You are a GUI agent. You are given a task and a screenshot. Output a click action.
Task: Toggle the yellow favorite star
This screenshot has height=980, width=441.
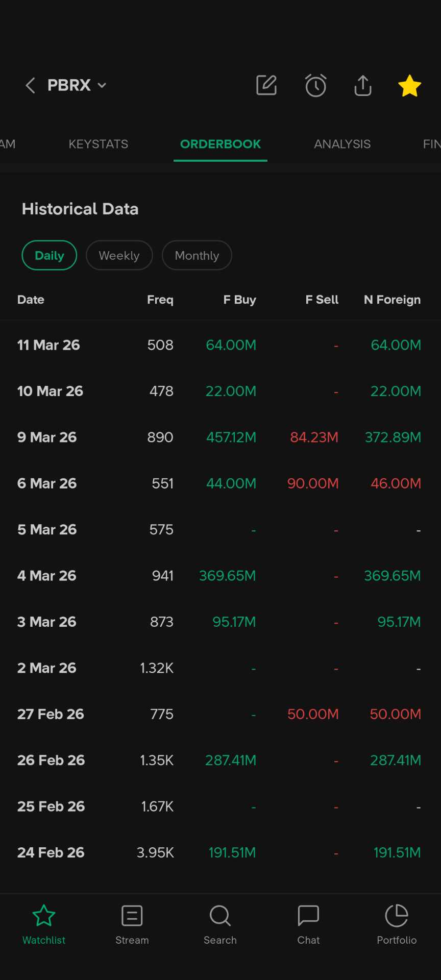pos(409,85)
